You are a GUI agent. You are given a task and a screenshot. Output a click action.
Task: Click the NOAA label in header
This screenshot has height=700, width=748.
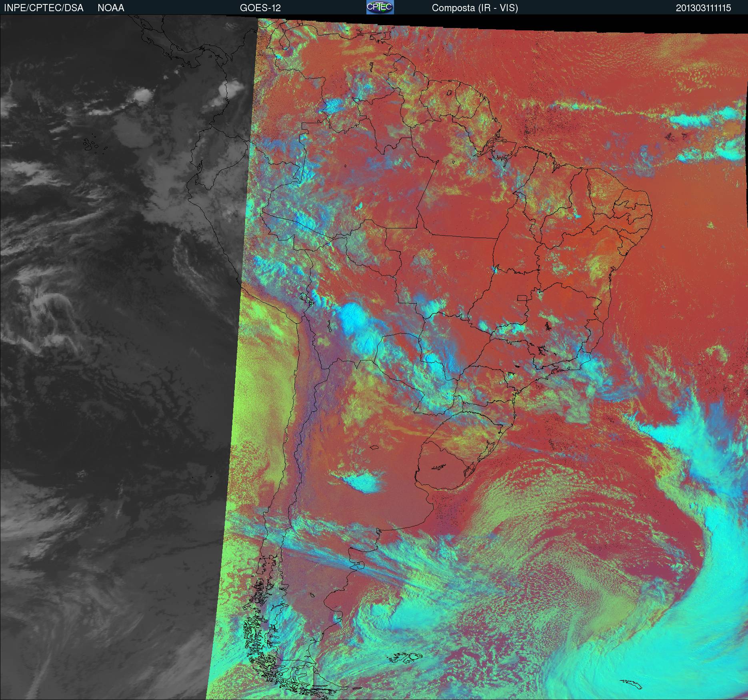(111, 8)
